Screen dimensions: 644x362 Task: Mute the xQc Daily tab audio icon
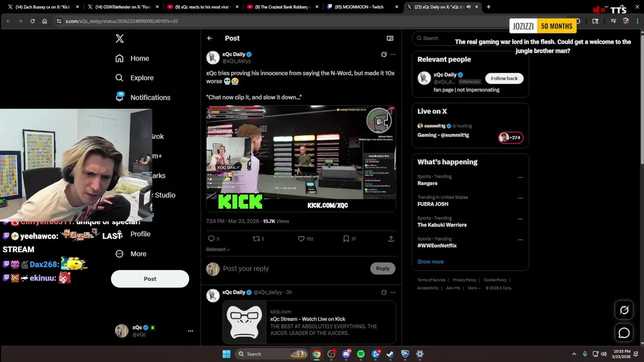468,7
